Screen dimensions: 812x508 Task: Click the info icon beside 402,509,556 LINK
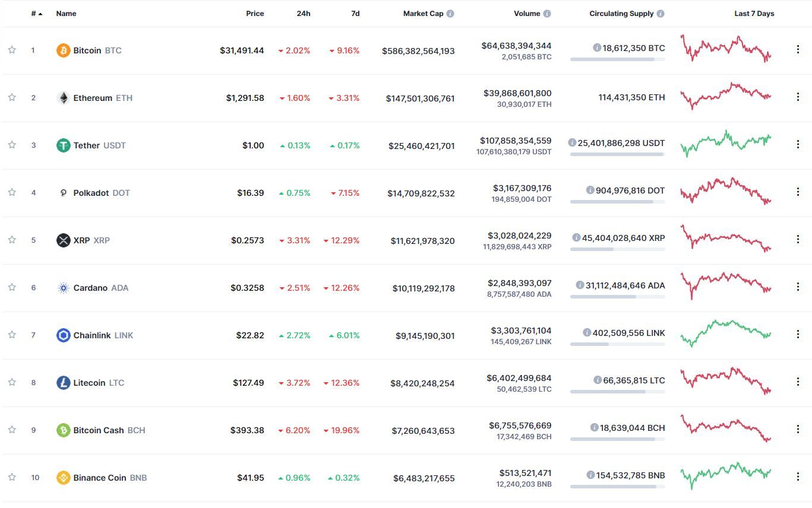(587, 333)
